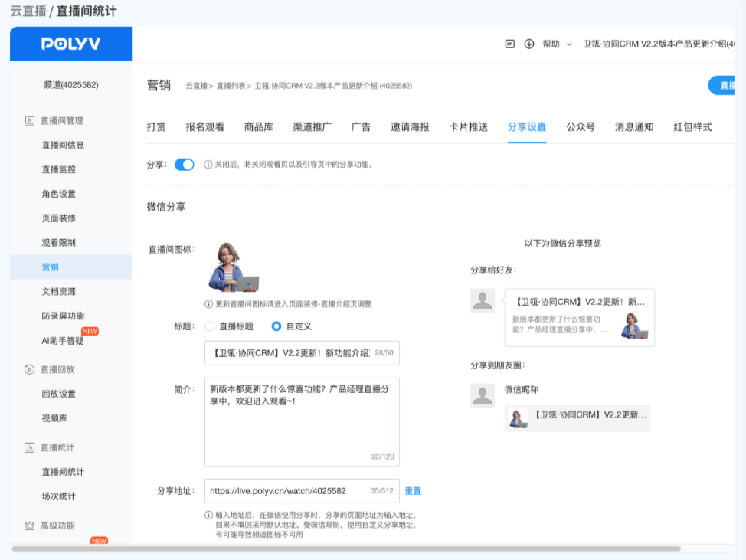Viewport: 746px width, 560px height.
Task: Select the 自定义 radio option
Action: pyautogui.click(x=276, y=326)
